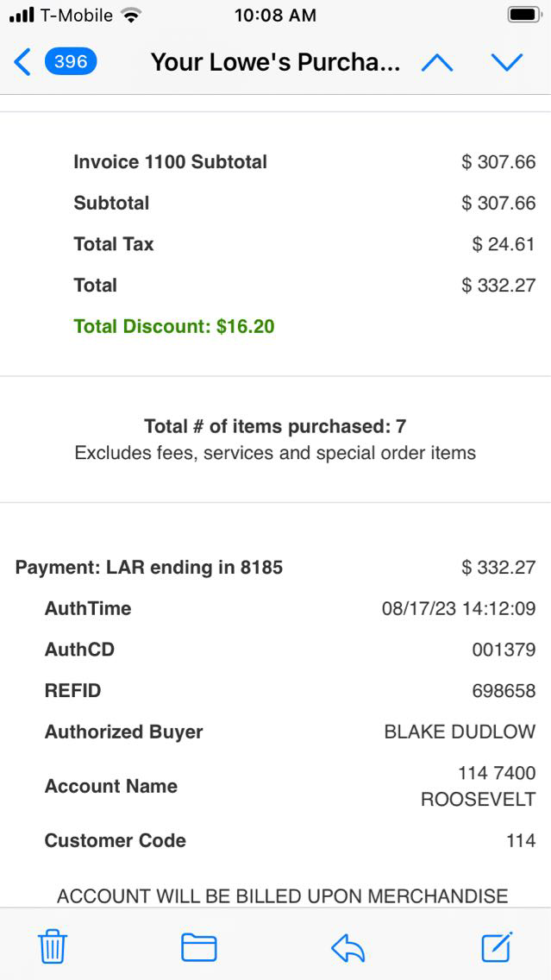Image resolution: width=551 pixels, height=980 pixels.
Task: Tap the battery indicator in the status bar
Action: (523, 16)
